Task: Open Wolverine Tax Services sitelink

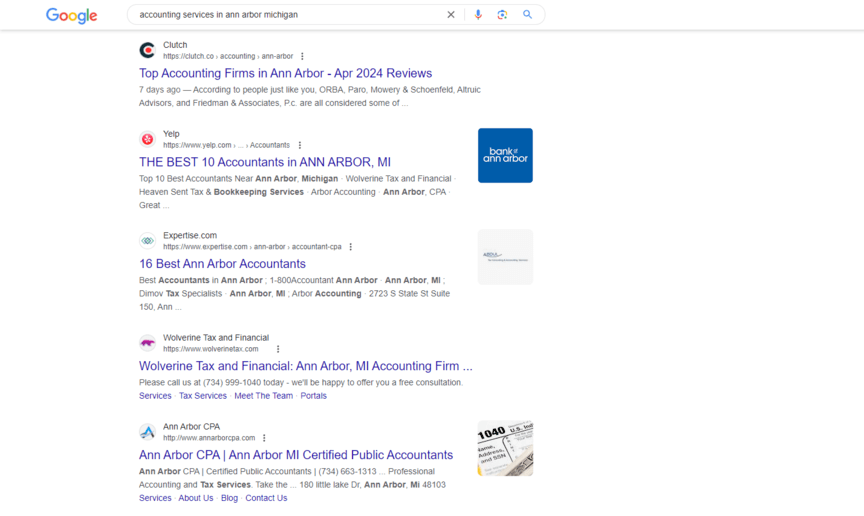Action: [155, 396]
